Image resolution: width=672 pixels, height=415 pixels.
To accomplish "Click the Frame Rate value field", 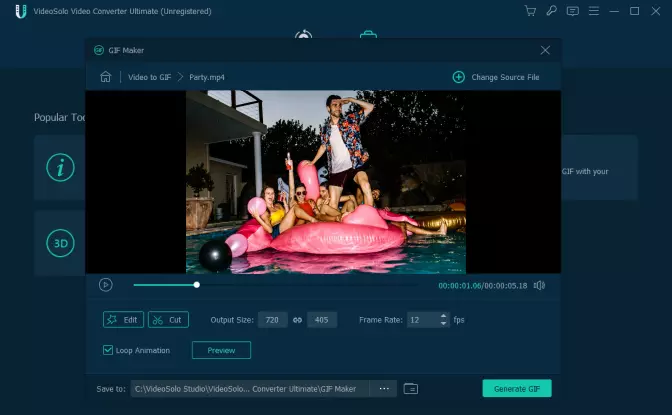I will [423, 320].
